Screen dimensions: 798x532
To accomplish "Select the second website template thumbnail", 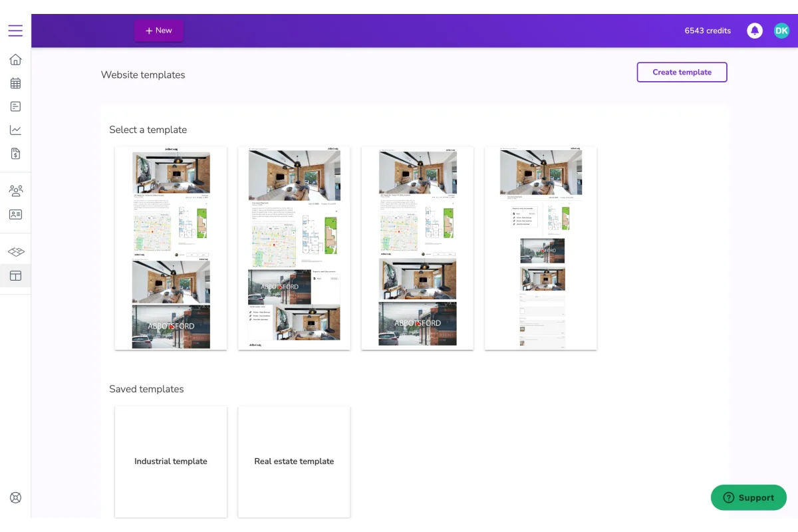I will (x=294, y=248).
